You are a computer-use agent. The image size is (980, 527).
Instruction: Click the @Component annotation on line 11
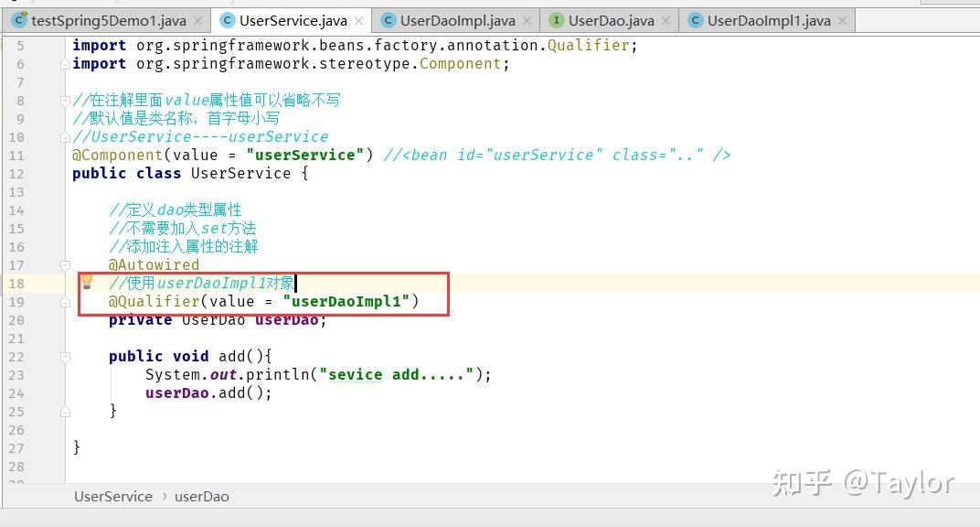point(118,155)
